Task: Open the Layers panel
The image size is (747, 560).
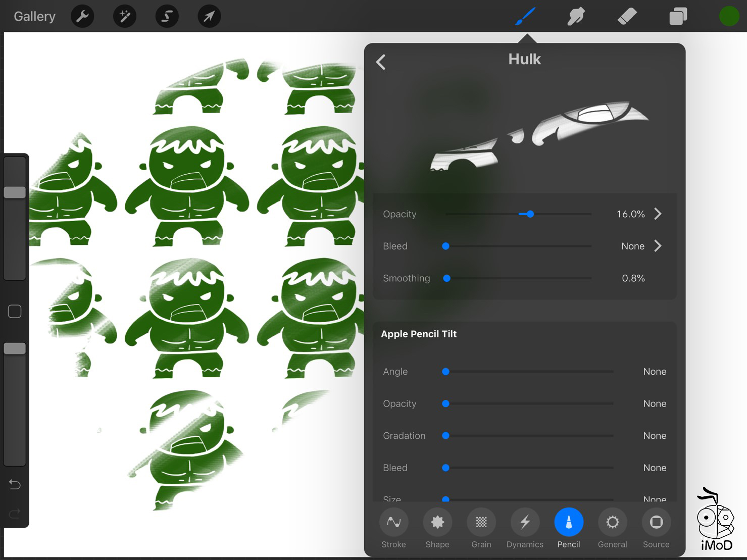Action: [678, 17]
